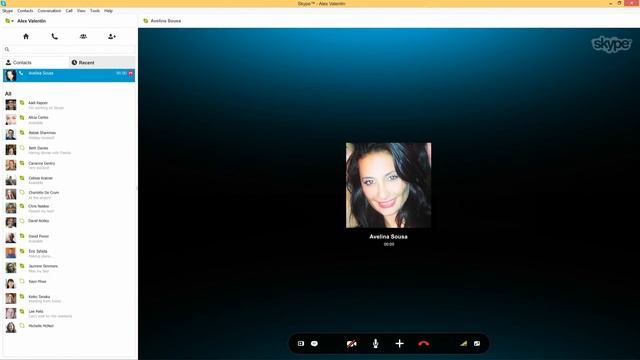This screenshot has height=360, width=640.
Task: Open contact Charlotte De Crum
Action: [x=69, y=194]
